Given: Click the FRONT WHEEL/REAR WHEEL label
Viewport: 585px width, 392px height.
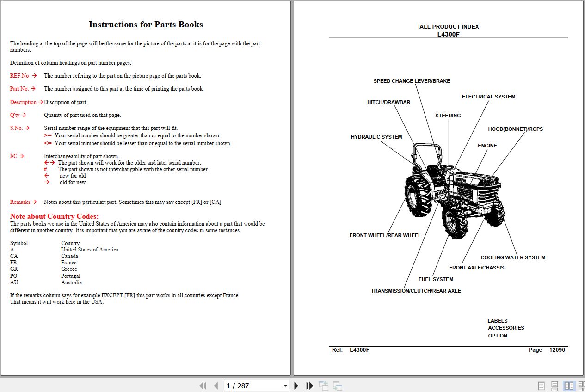Looking at the screenshot, I should coord(385,235).
